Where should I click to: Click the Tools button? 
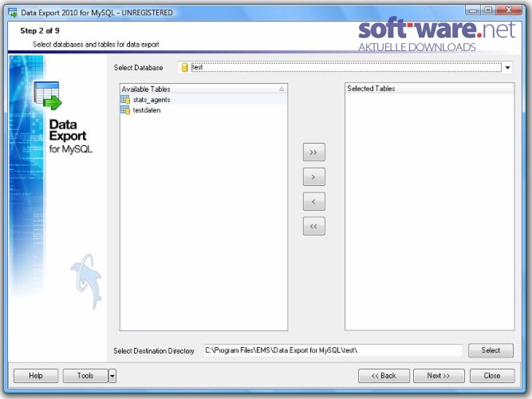tap(85, 376)
